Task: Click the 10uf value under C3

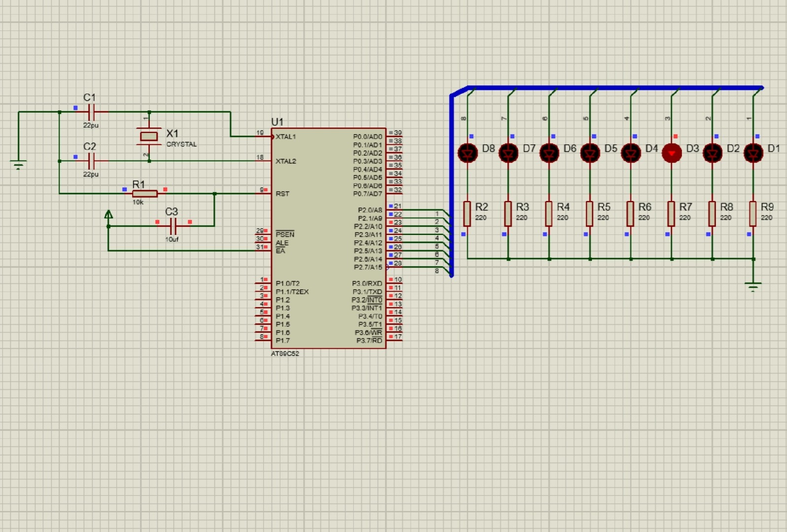Action: click(x=172, y=239)
